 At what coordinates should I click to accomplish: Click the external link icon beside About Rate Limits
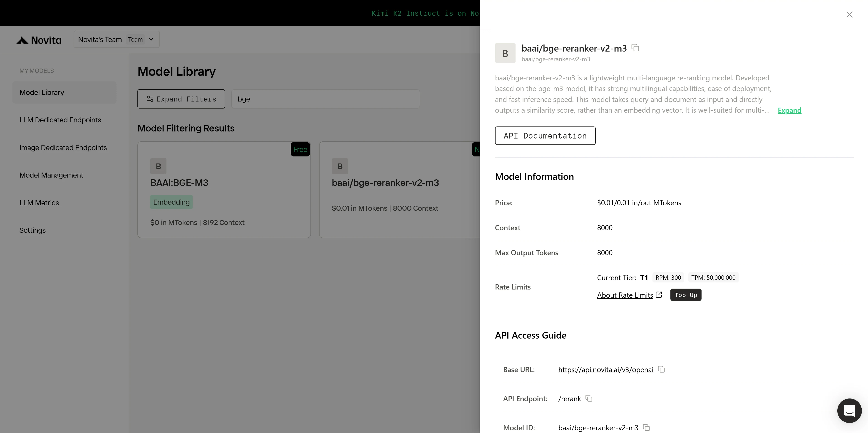pos(659,295)
